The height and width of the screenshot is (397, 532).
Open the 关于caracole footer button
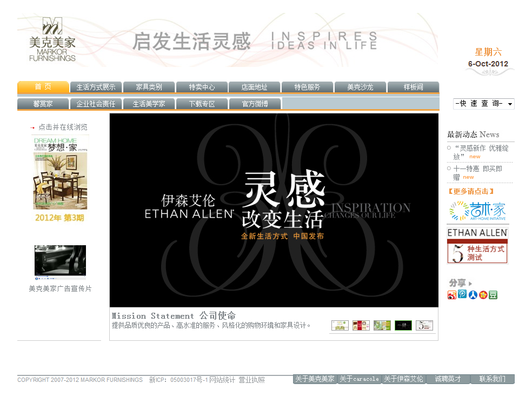[x=360, y=379]
